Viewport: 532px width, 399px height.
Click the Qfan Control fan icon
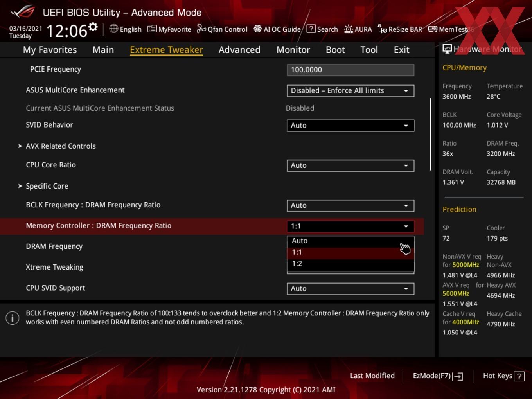tap(201, 29)
